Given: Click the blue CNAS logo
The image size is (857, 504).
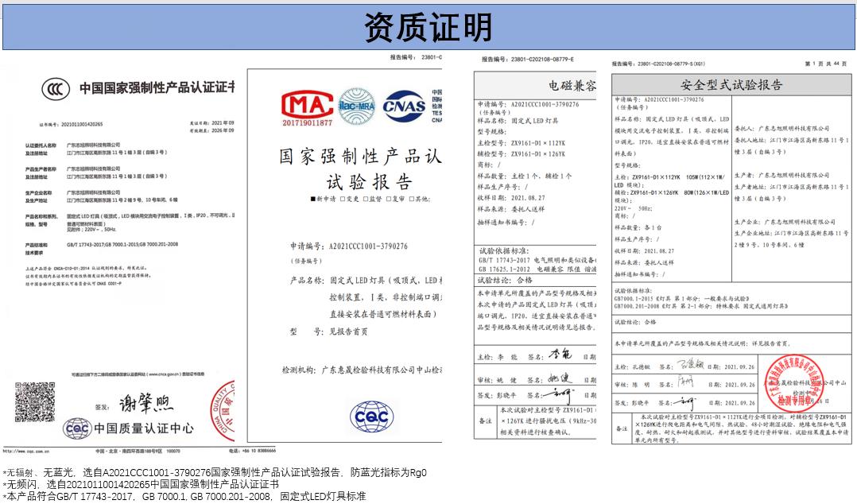Looking at the screenshot, I should point(404,106).
